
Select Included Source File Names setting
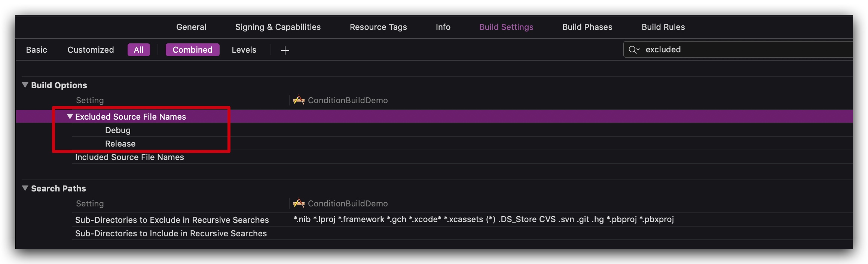pyautogui.click(x=129, y=157)
